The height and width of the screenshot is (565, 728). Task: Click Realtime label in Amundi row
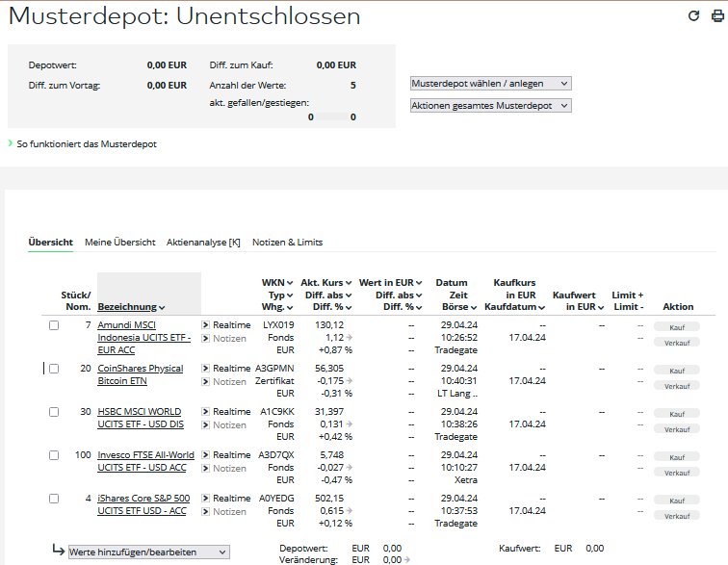tap(232, 325)
